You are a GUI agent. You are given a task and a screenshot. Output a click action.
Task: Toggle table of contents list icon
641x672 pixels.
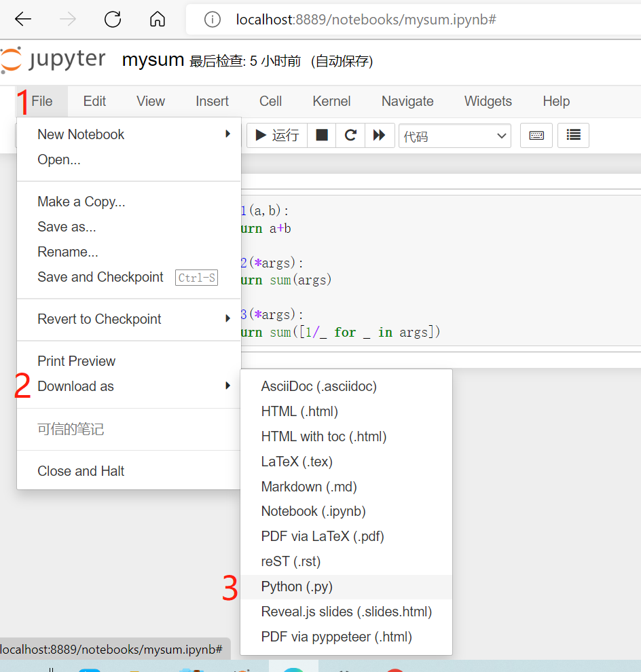tap(573, 136)
